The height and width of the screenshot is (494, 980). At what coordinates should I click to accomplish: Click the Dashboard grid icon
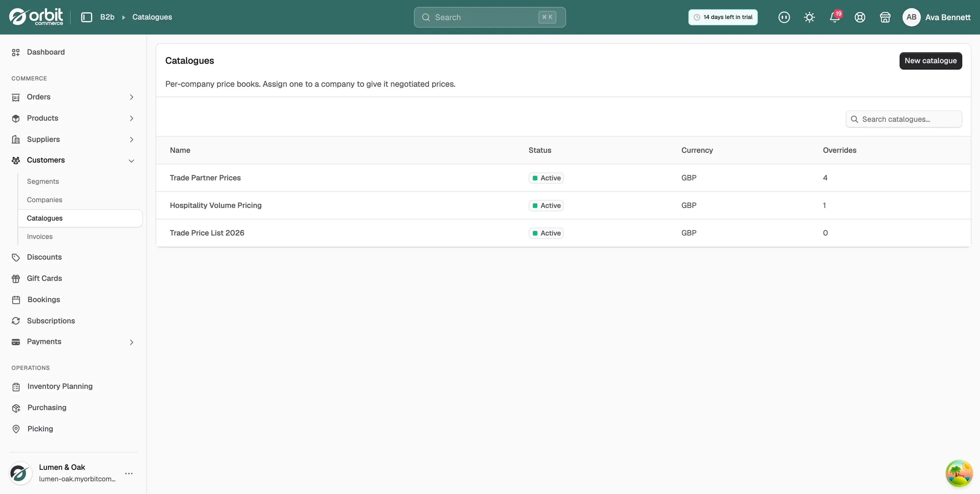click(16, 52)
